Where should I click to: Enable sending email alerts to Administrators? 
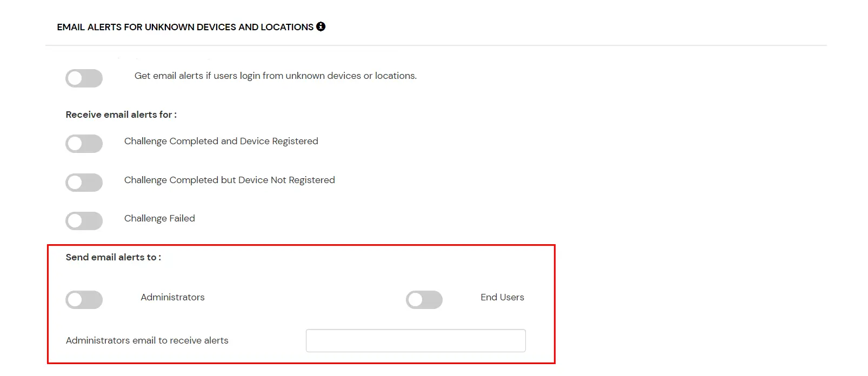[x=84, y=299]
